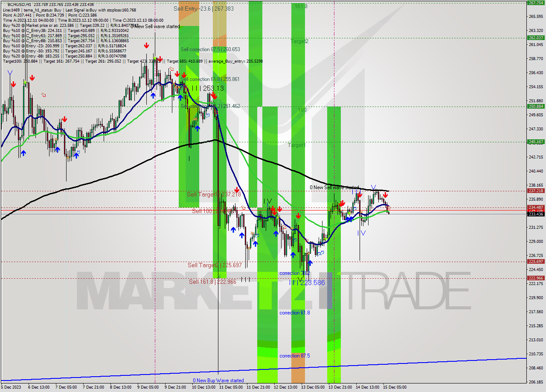Click the 'correction 38.2' label
Image resolution: width=546 pixels, height=392 pixels.
pyautogui.click(x=295, y=273)
